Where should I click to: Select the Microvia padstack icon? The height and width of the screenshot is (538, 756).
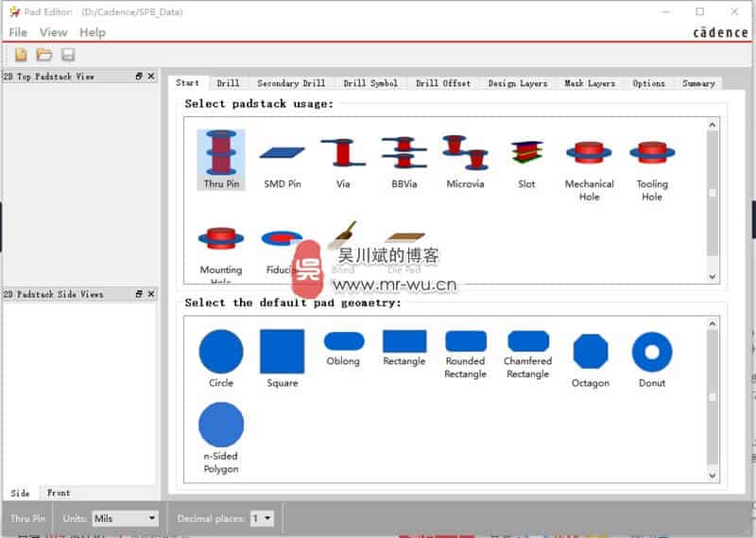point(465,152)
